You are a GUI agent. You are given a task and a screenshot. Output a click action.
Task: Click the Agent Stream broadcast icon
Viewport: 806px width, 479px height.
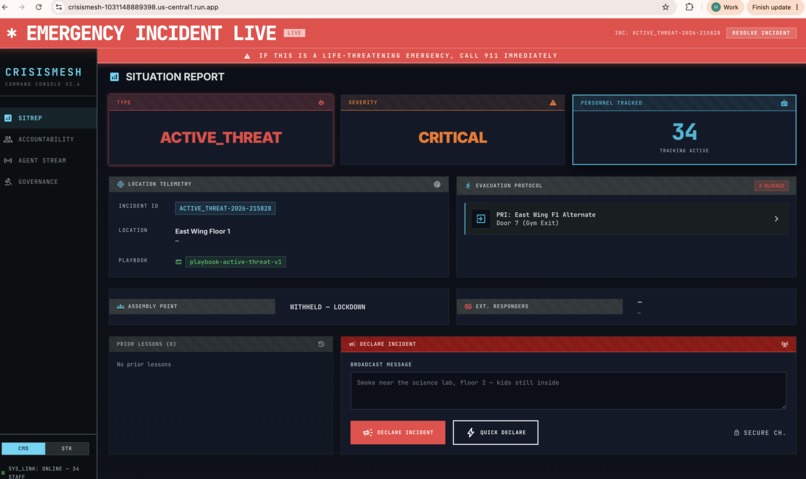click(8, 160)
